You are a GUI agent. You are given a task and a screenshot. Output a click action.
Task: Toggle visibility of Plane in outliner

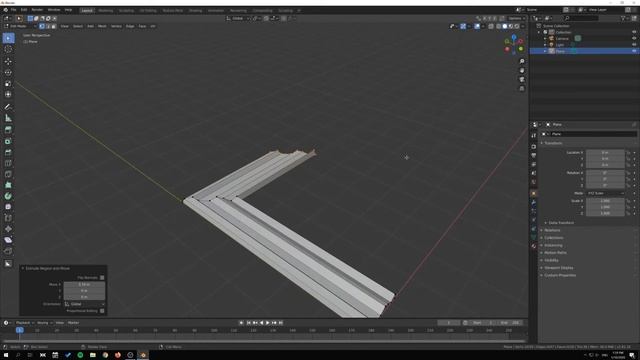(634, 51)
